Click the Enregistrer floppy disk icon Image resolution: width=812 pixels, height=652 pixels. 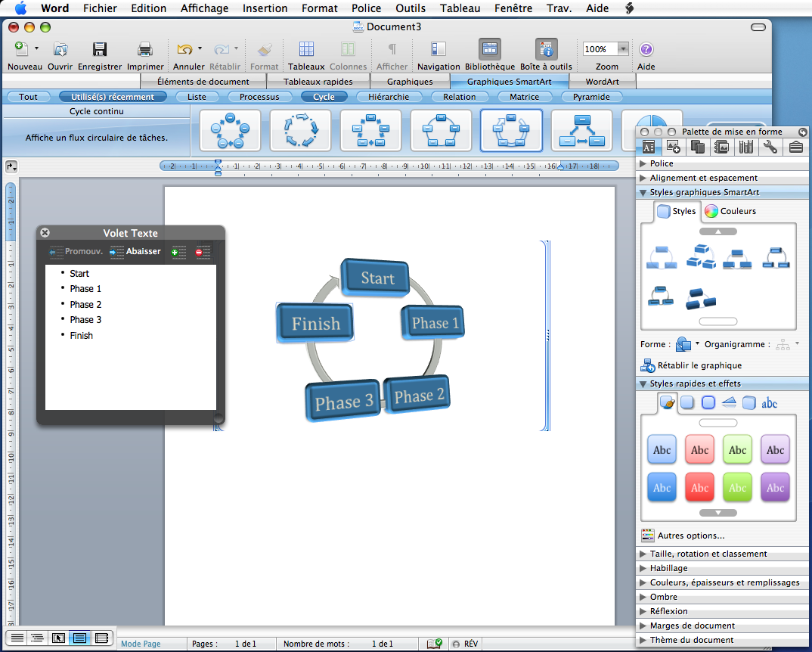pos(100,49)
